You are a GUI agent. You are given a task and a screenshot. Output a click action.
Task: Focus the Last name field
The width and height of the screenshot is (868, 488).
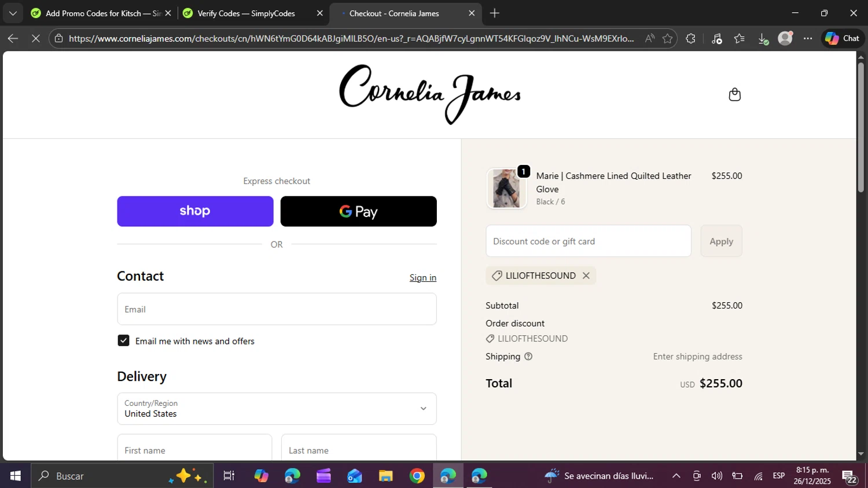pos(359,448)
